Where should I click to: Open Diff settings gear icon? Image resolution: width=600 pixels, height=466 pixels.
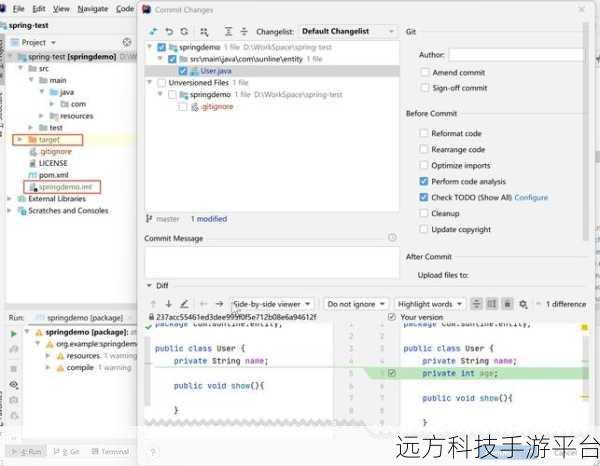click(523, 305)
